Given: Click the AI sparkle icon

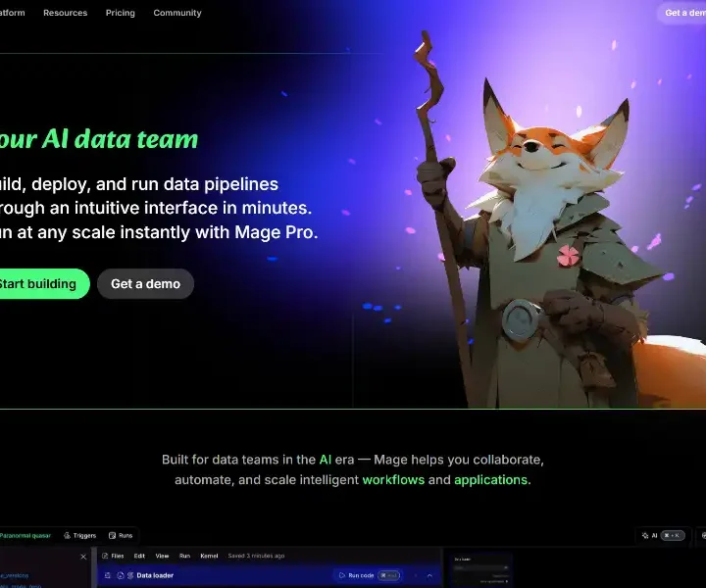Looking at the screenshot, I should 645,535.
